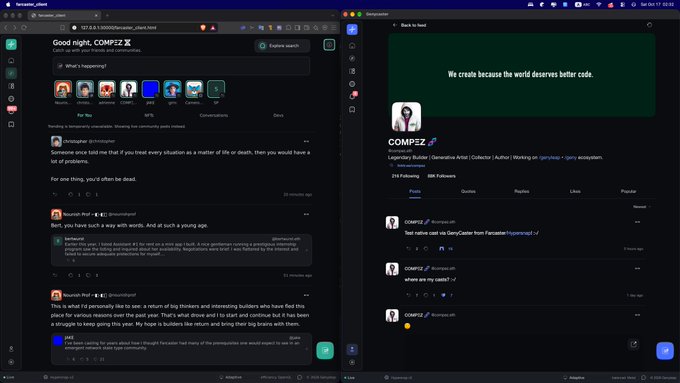Screen dimensions: 680x383
Task: Click the green-outlined square button beside Explore search
Action: (x=329, y=45)
